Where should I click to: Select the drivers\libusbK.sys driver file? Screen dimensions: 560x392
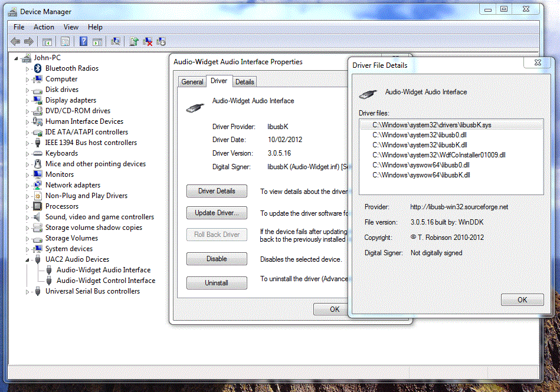pyautogui.click(x=451, y=125)
